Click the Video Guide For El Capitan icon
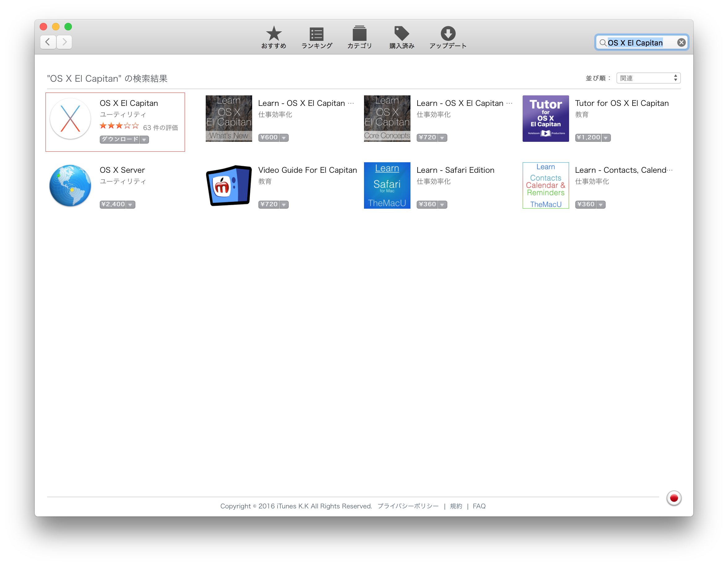The image size is (728, 566). (x=229, y=185)
